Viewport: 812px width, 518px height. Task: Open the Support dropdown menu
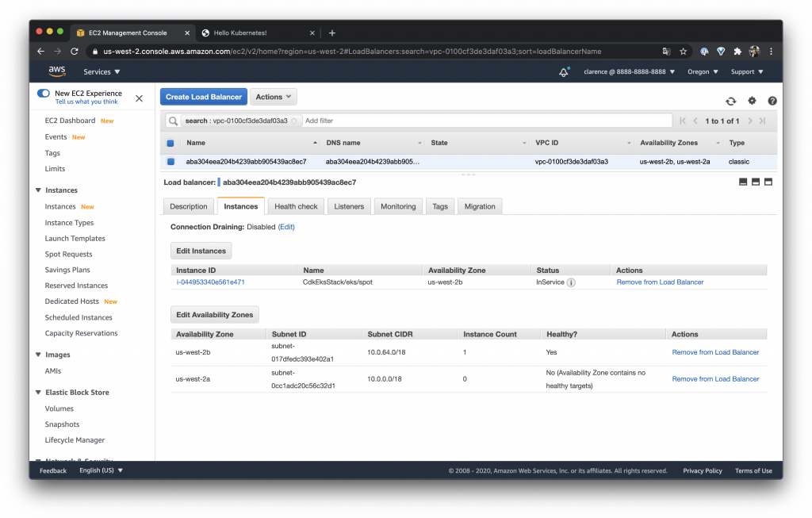747,72
